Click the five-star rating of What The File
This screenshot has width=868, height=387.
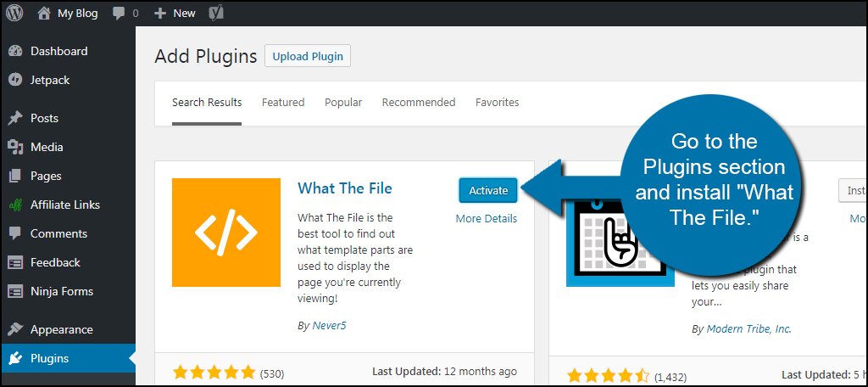point(214,372)
